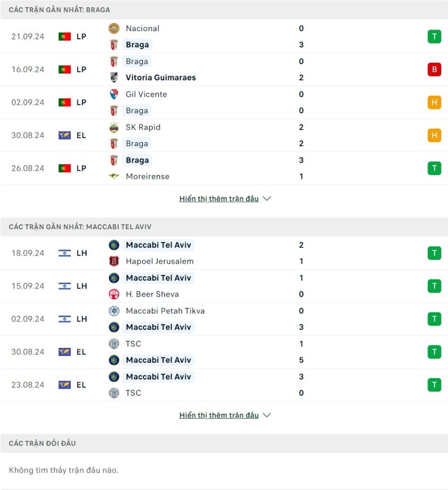The height and width of the screenshot is (490, 448).
Task: Click the Maccabi Petah Tikva crest
Action: click(114, 311)
